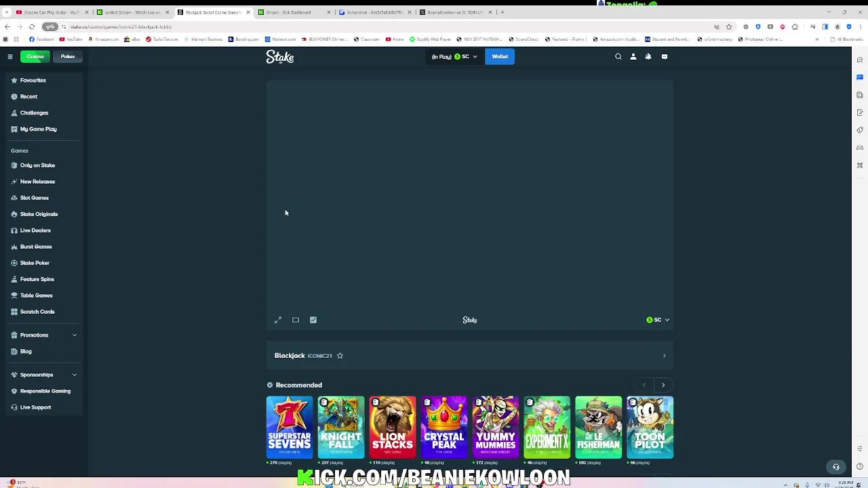Image resolution: width=868 pixels, height=488 pixels.
Task: Open the All Bookmarks folder
Action: coord(847,39)
